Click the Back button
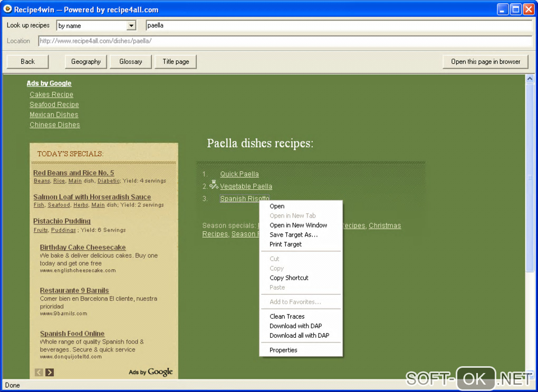Image resolution: width=538 pixels, height=392 pixels. point(27,62)
